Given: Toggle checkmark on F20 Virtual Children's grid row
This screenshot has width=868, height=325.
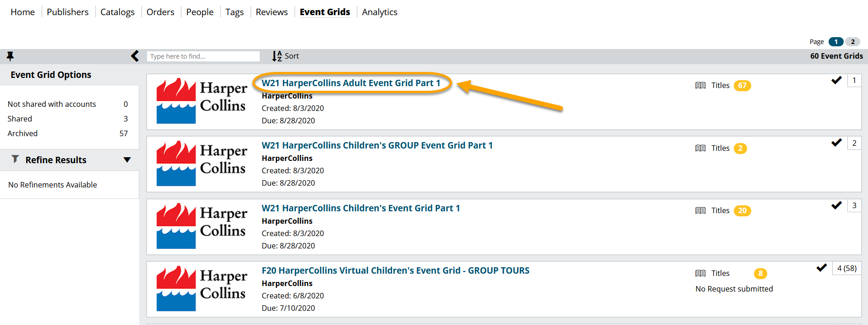Looking at the screenshot, I should click(x=822, y=268).
